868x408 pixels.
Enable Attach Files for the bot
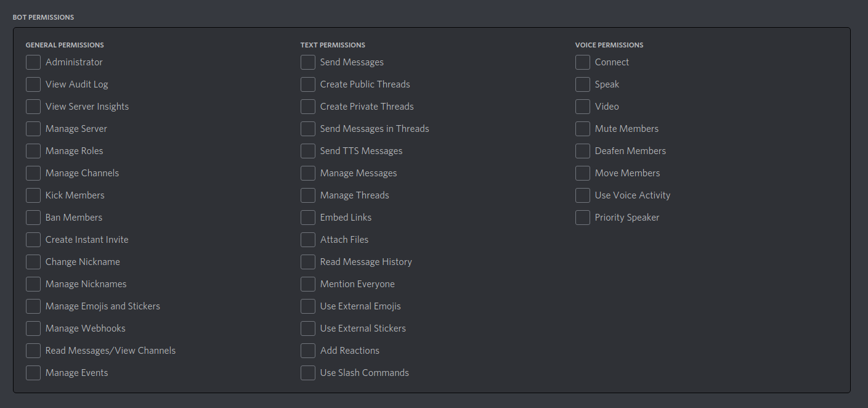[x=307, y=239]
